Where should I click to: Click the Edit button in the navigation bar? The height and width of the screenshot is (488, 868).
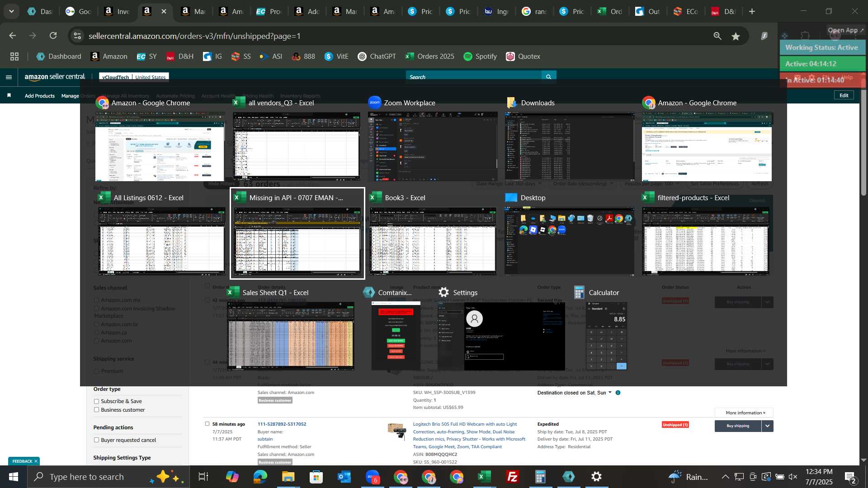[844, 95]
